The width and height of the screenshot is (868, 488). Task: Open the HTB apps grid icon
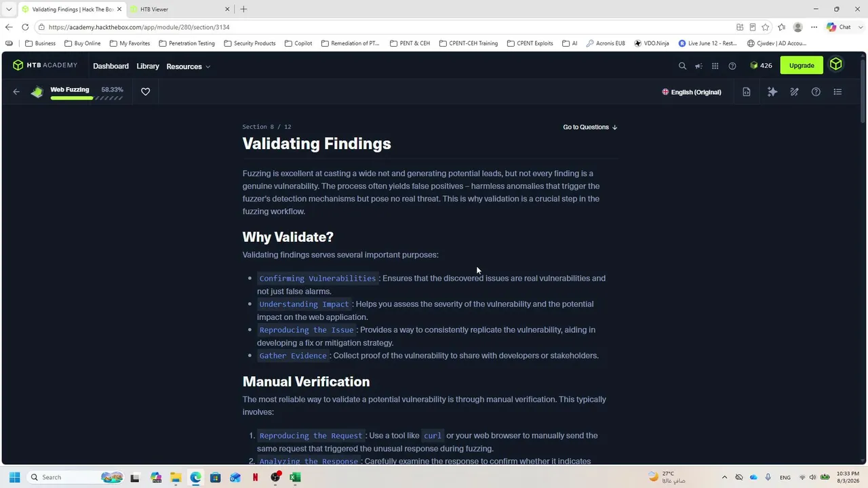coord(715,66)
